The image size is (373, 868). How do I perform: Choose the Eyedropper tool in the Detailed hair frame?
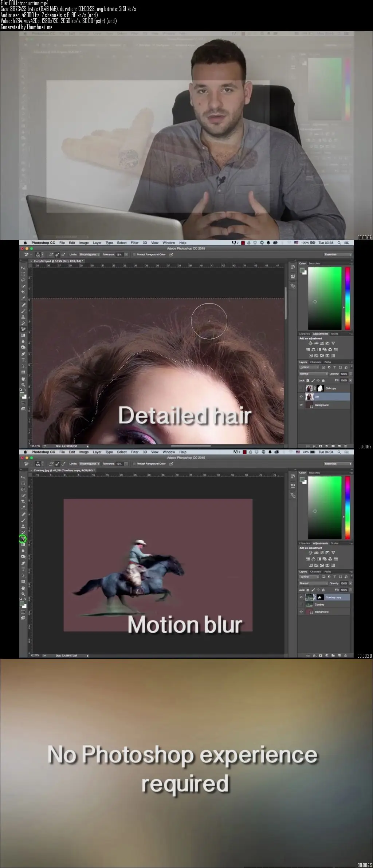pyautogui.click(x=23, y=298)
